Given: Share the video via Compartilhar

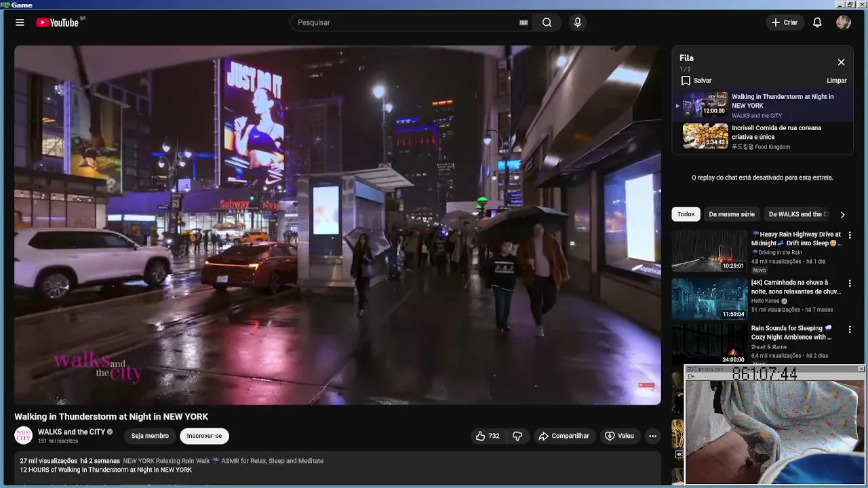Looking at the screenshot, I should pyautogui.click(x=564, y=436).
